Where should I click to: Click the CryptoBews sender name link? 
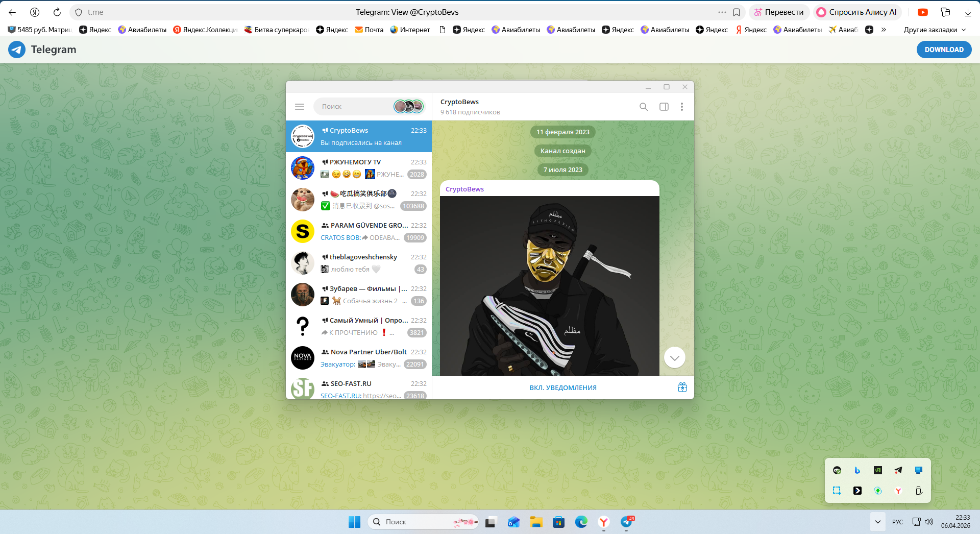tap(464, 189)
